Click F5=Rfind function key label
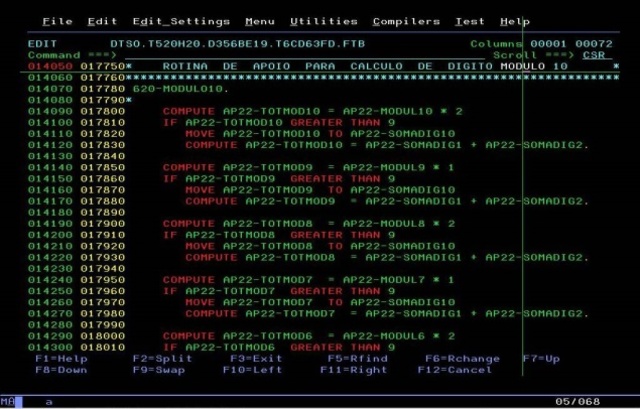This screenshot has height=409, width=640. pyautogui.click(x=358, y=359)
